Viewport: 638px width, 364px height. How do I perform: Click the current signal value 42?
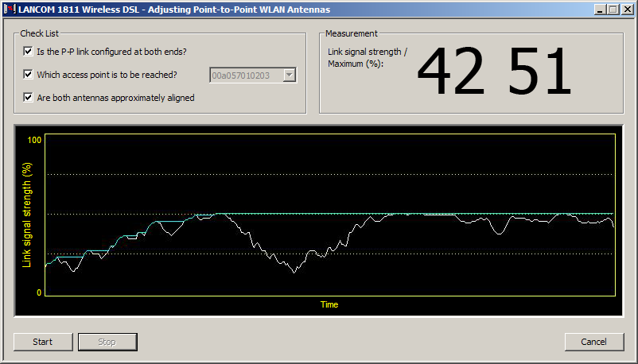pyautogui.click(x=450, y=73)
